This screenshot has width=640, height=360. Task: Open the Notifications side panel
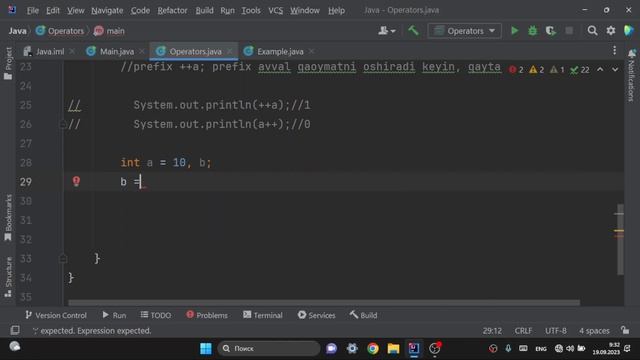point(631,76)
